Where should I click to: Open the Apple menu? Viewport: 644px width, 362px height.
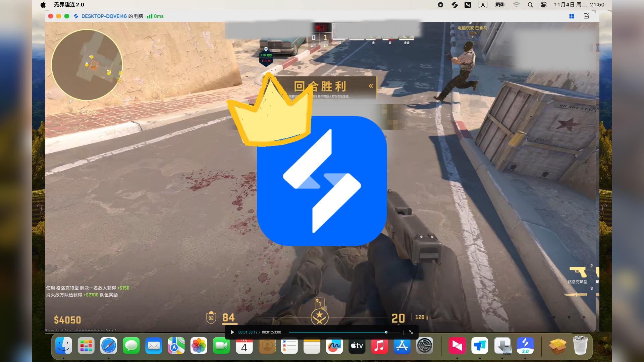tap(43, 5)
